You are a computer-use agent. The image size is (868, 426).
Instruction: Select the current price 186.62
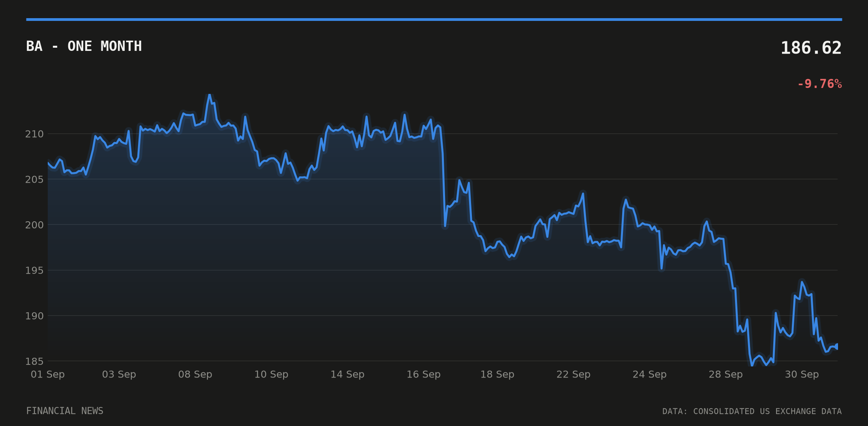coord(811,48)
